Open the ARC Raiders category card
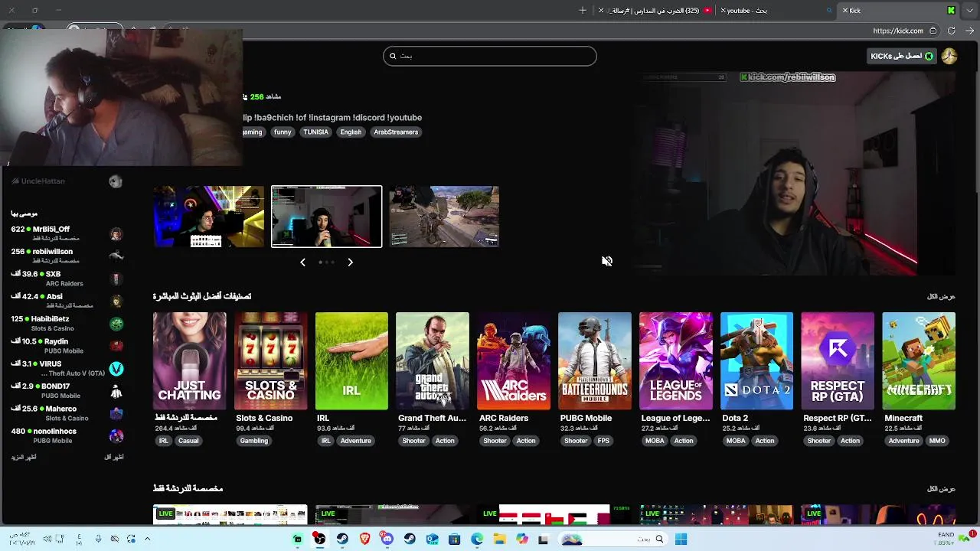The width and height of the screenshot is (980, 551). tap(514, 361)
